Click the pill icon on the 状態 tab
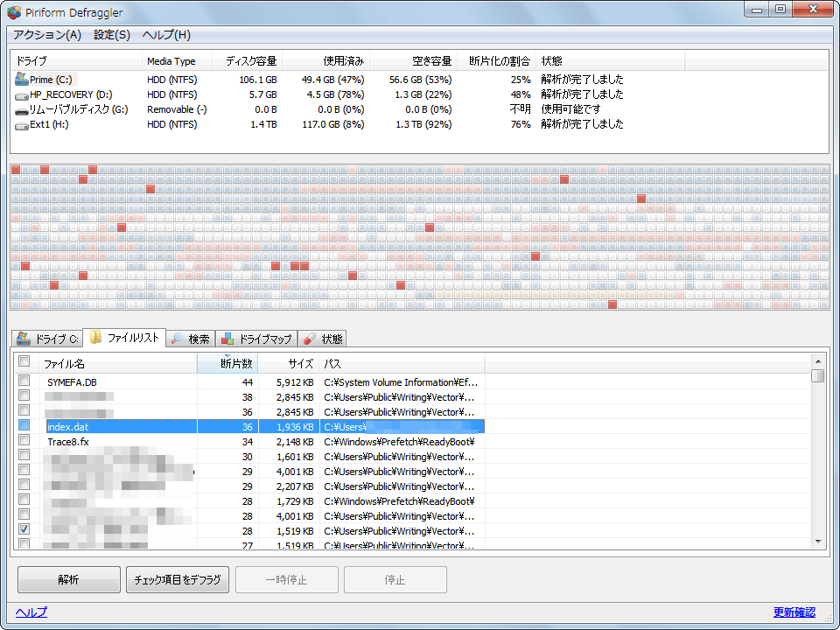Screen dimensions: 840x630 click(x=309, y=339)
